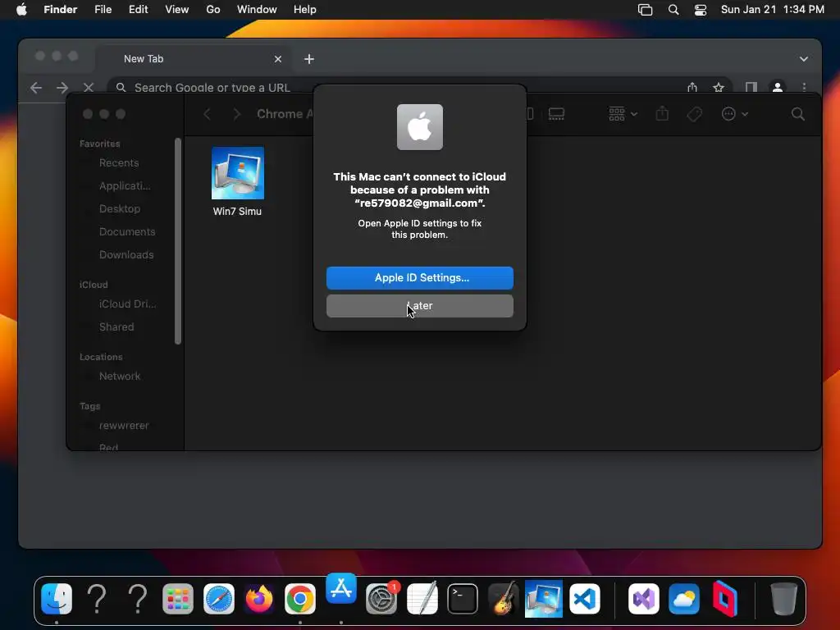
Task: Open Google Chrome in the dock
Action: [300, 598]
